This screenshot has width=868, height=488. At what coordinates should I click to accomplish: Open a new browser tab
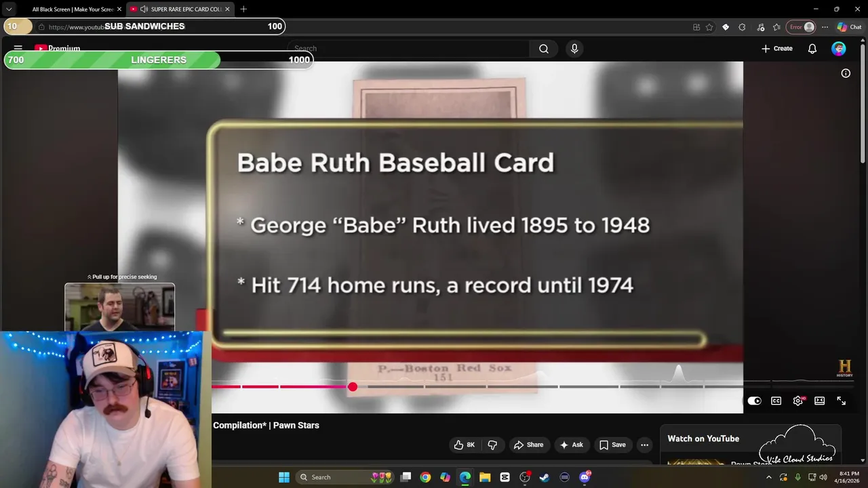point(243,9)
